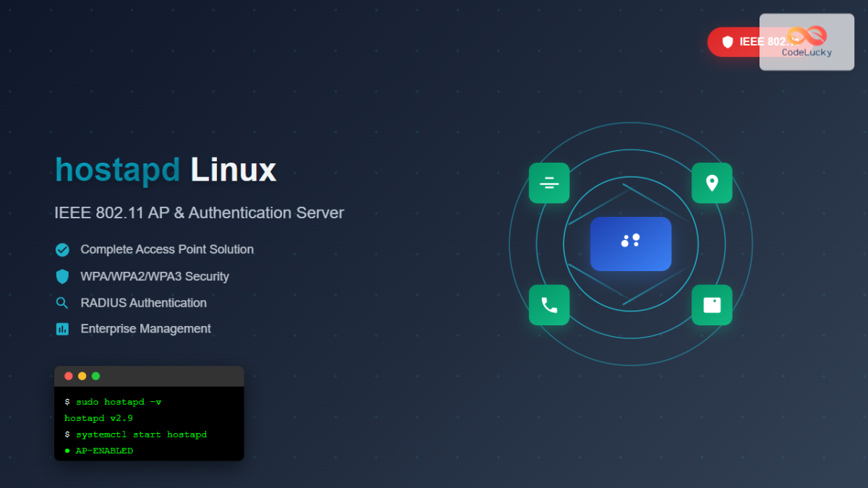Screen dimensions: 868x488
Task: Click the systemctl start hostapd command
Action: (134, 434)
